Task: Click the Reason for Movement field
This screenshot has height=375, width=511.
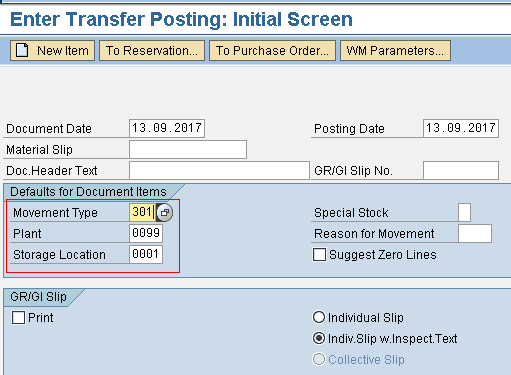Action: (x=475, y=233)
